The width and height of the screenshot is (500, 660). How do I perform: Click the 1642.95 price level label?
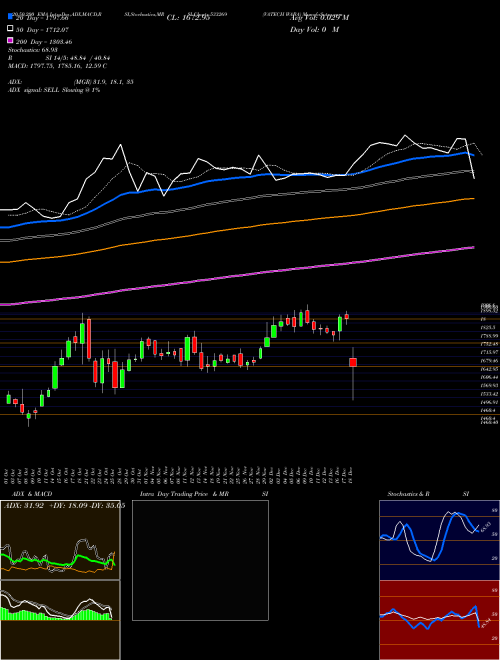[x=490, y=369]
